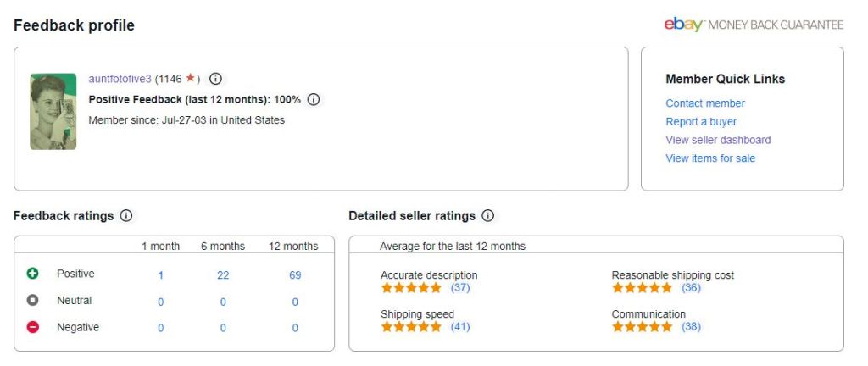The image size is (868, 366).
Task: Click the Accurate description star rating
Action: point(411,288)
